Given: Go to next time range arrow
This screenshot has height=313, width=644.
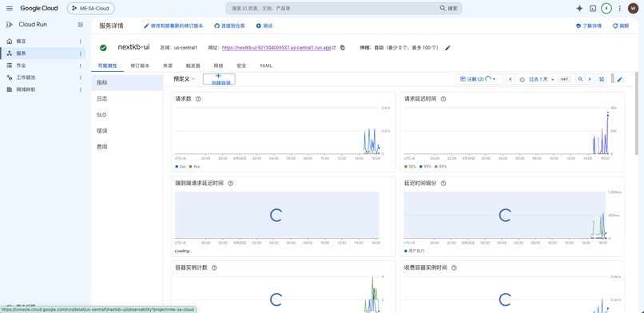Looking at the screenshot, I should click(590, 79).
